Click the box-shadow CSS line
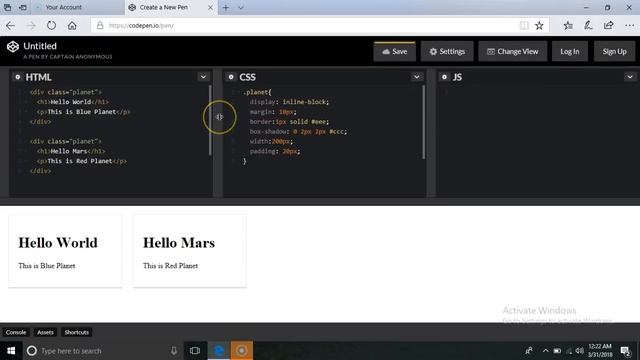This screenshot has height=360, width=640. [298, 131]
